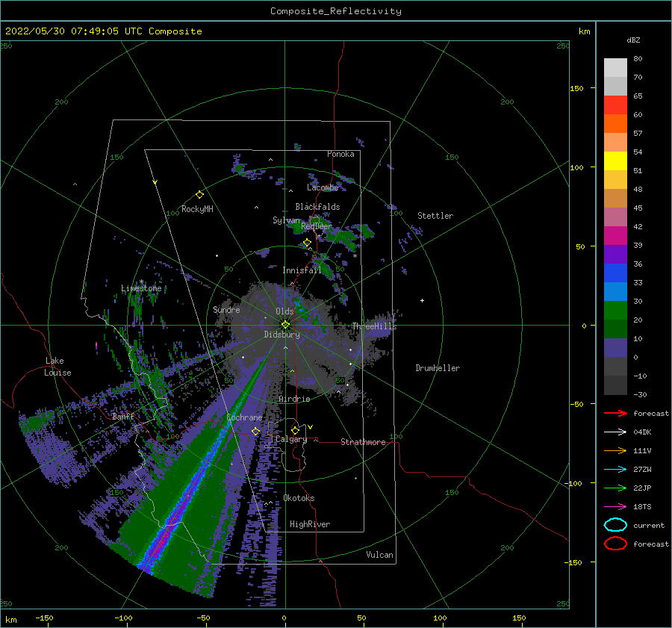Click the RockyMH label
This screenshot has height=628, width=672.
point(197,209)
